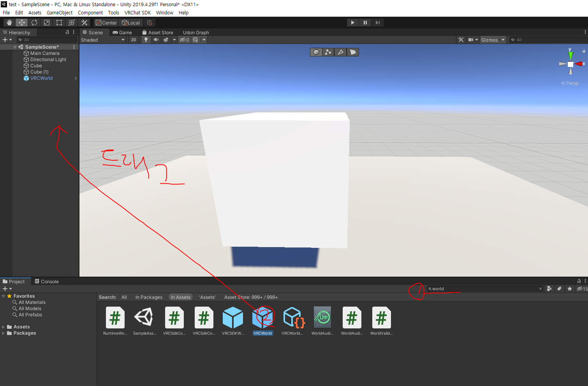Select the WorldValid... script asset
This screenshot has width=588, height=386.
click(x=381, y=321)
